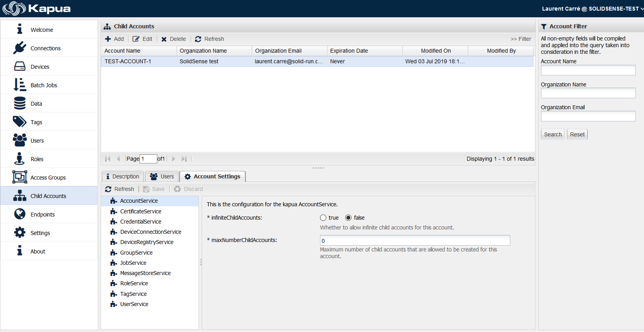Viewport: 644px width, 332px height.
Task: Go to last page arrow
Action: pos(184,159)
